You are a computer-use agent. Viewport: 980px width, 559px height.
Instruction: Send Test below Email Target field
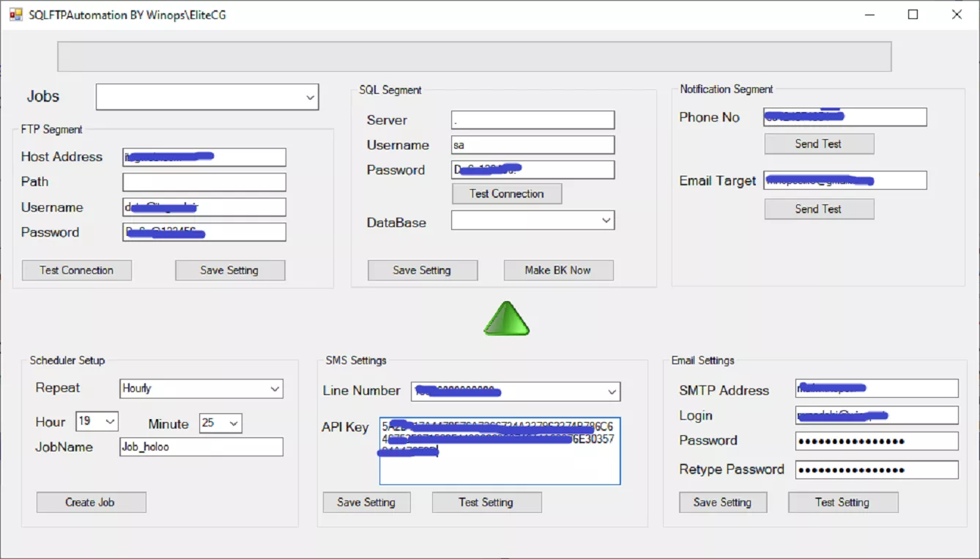coord(819,210)
